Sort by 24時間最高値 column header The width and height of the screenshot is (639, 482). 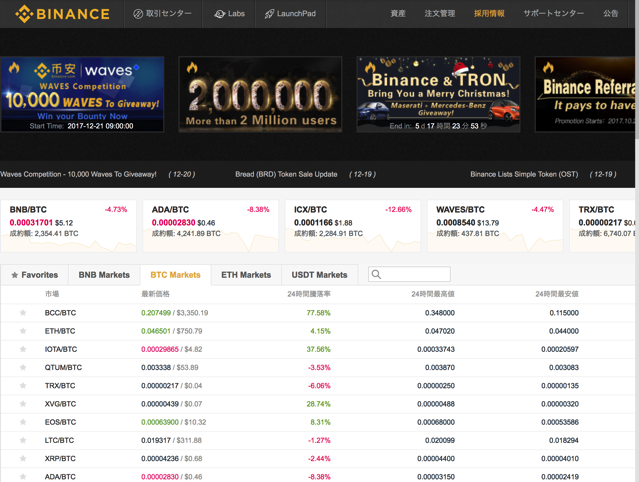433,294
